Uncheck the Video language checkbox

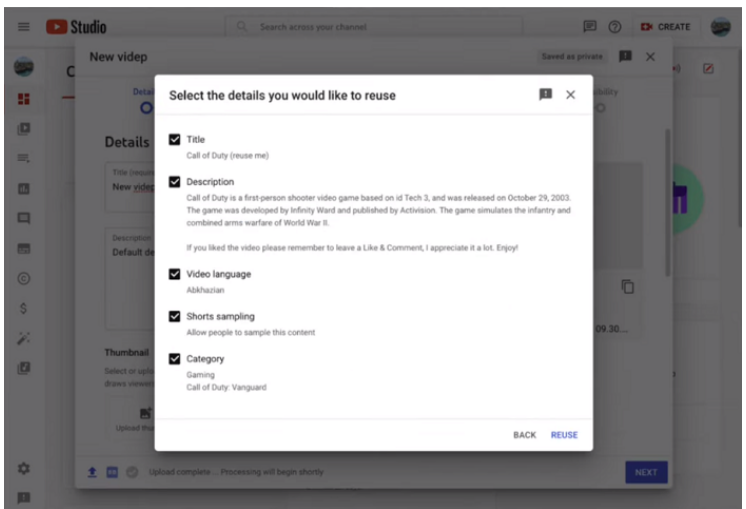click(x=175, y=274)
